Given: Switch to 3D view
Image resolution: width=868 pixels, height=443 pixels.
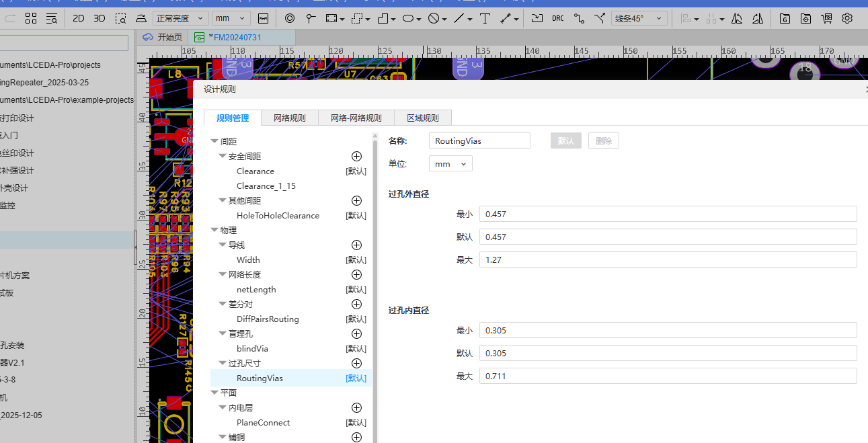Looking at the screenshot, I should pos(100,18).
